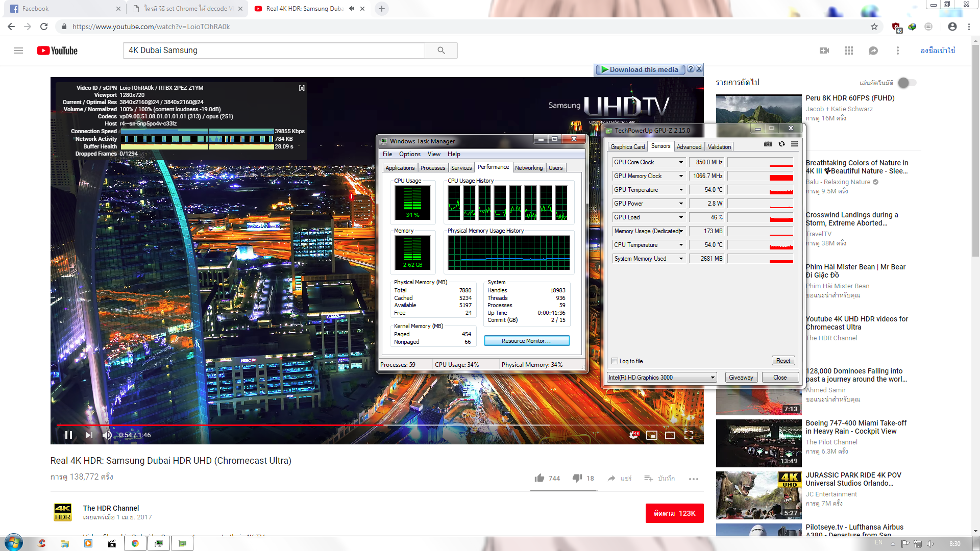
Task: Open the GPU Load sensor dropdown
Action: [681, 217]
